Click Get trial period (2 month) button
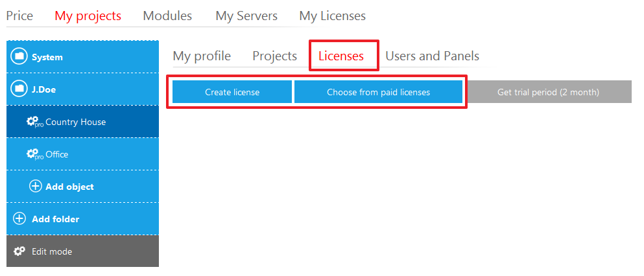Image resolution: width=644 pixels, height=276 pixels. click(x=548, y=92)
